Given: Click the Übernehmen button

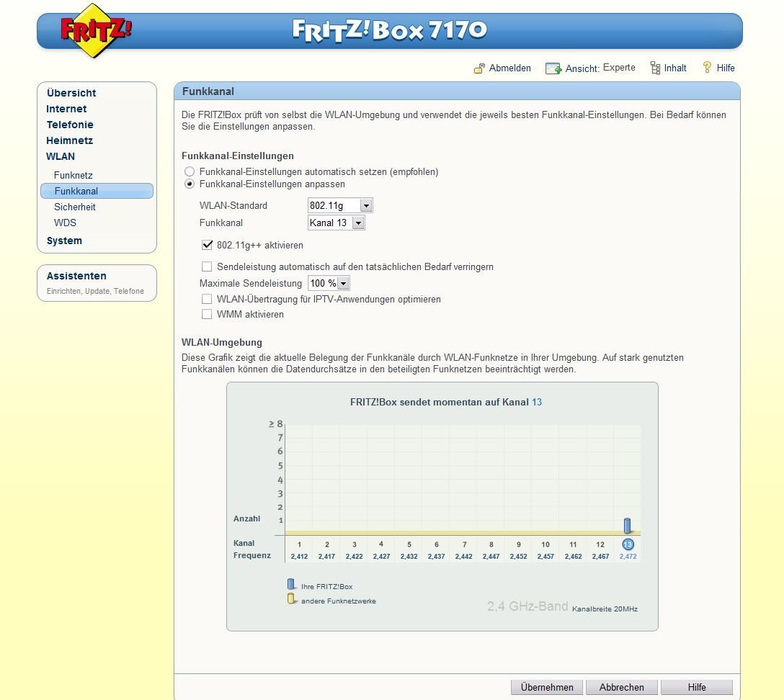Looking at the screenshot, I should pos(547,688).
